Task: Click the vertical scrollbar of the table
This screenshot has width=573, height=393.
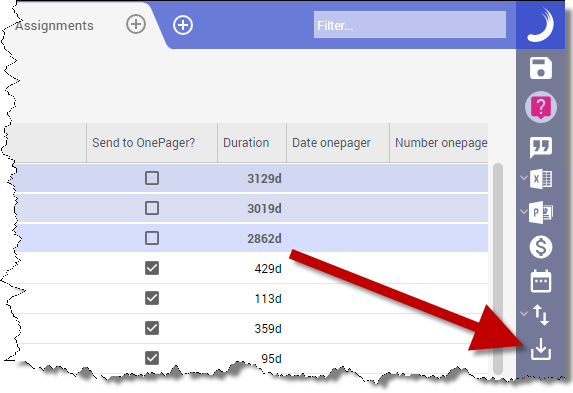Action: [x=498, y=269]
